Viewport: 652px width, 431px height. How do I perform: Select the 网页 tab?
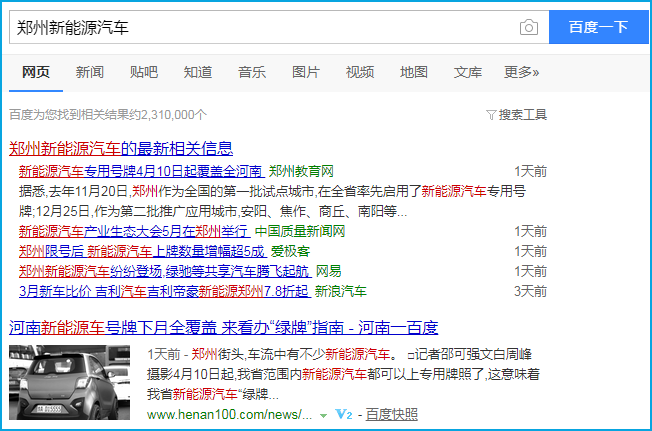pos(36,72)
